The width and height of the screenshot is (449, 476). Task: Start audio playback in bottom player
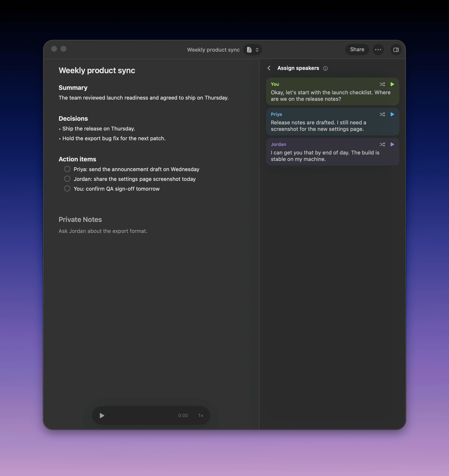coord(102,416)
